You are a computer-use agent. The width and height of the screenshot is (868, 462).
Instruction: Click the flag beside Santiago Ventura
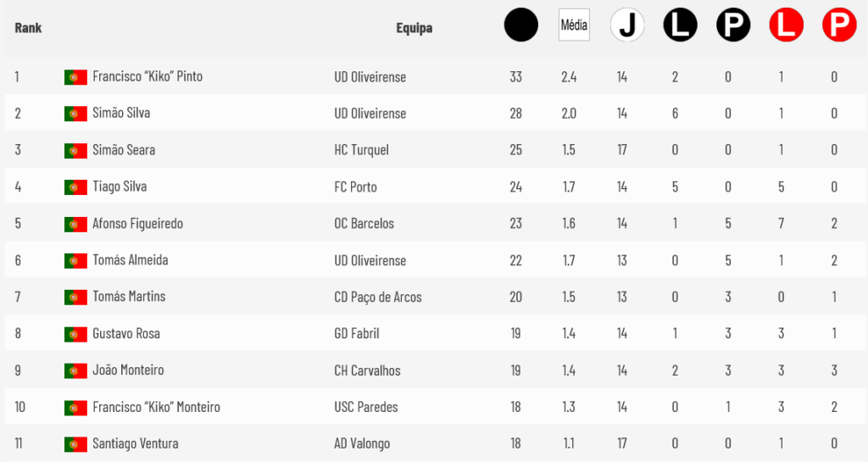pos(75,444)
